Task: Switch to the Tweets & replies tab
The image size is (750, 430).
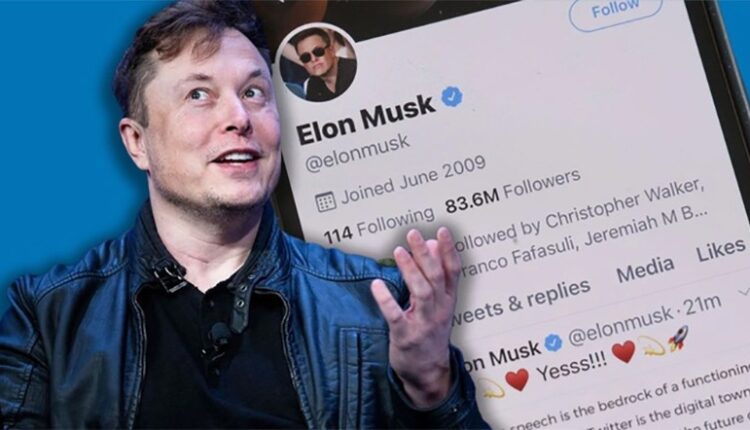Action: [521, 302]
